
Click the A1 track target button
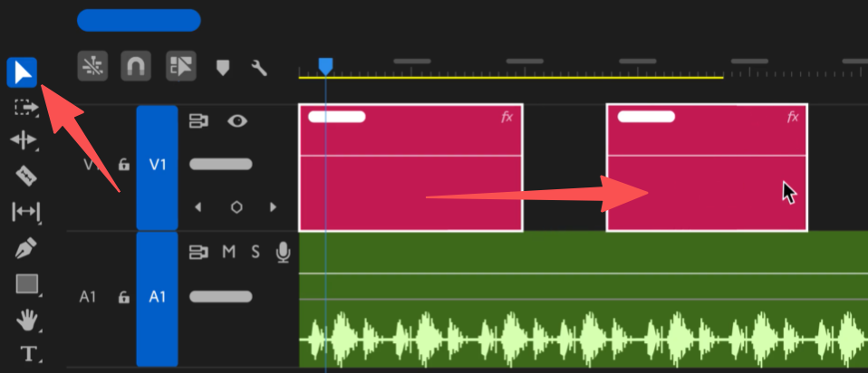(158, 300)
